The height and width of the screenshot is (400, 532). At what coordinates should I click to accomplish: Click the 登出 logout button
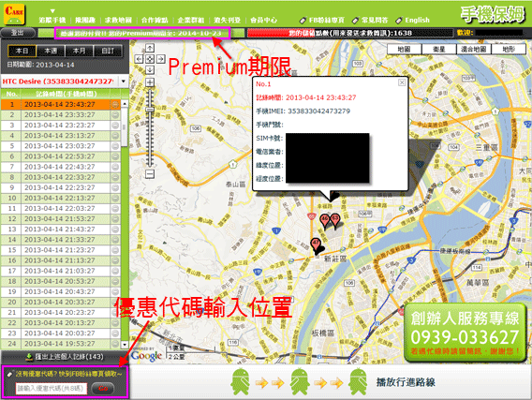pyautogui.click(x=18, y=33)
